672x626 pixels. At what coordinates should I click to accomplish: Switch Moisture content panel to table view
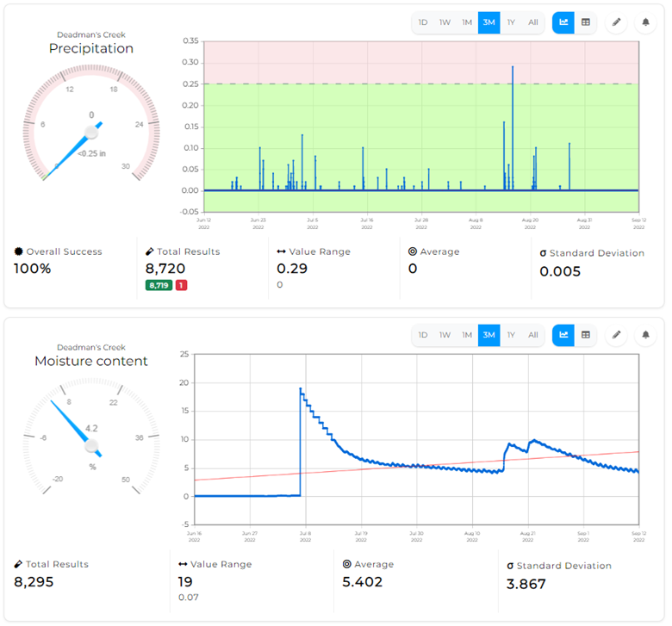pyautogui.click(x=586, y=335)
